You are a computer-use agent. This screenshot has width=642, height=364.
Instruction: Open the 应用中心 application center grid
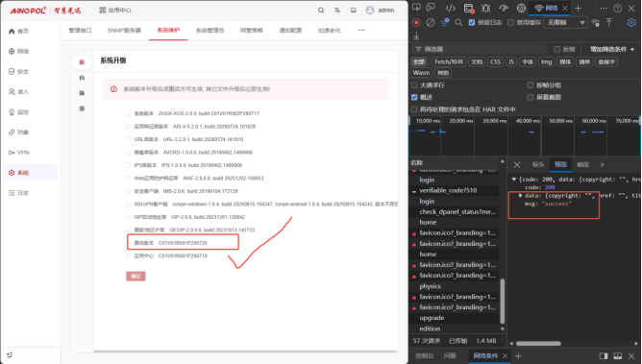[115, 11]
